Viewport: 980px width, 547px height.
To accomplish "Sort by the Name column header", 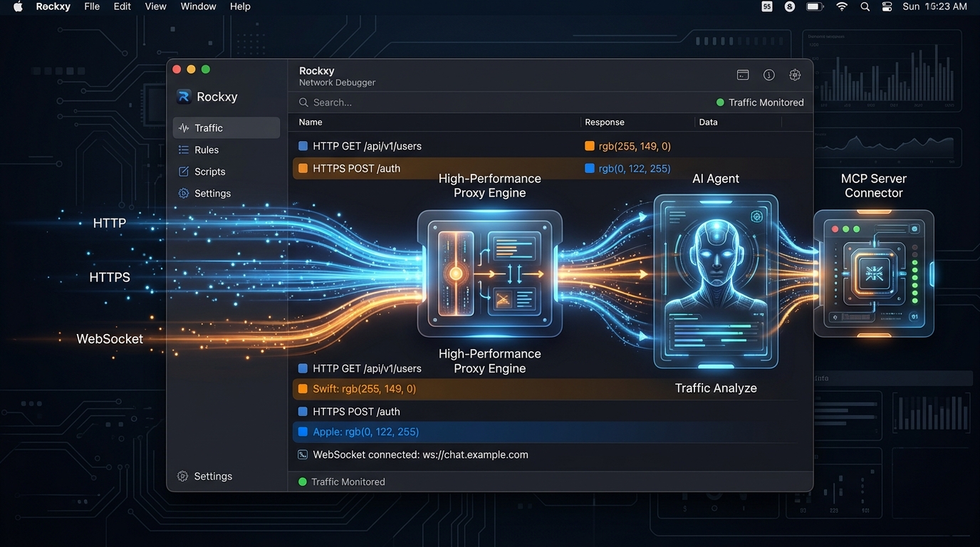I will pyautogui.click(x=311, y=123).
